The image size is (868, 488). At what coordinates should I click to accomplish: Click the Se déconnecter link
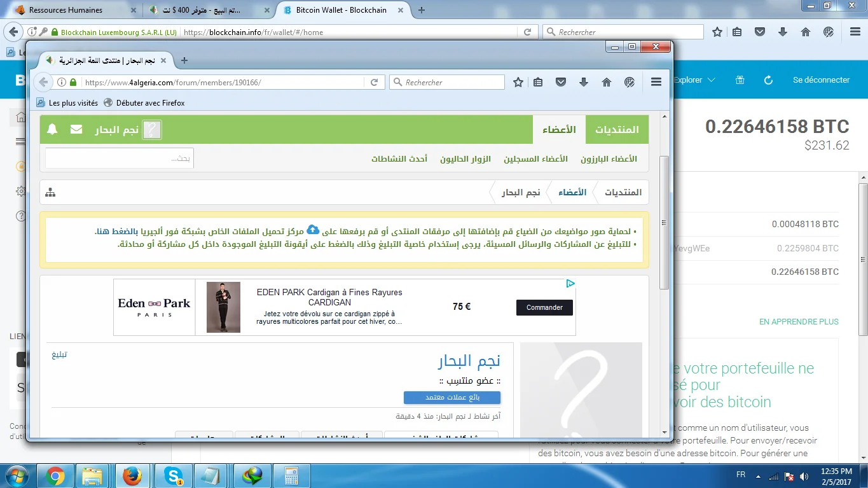[x=821, y=80]
